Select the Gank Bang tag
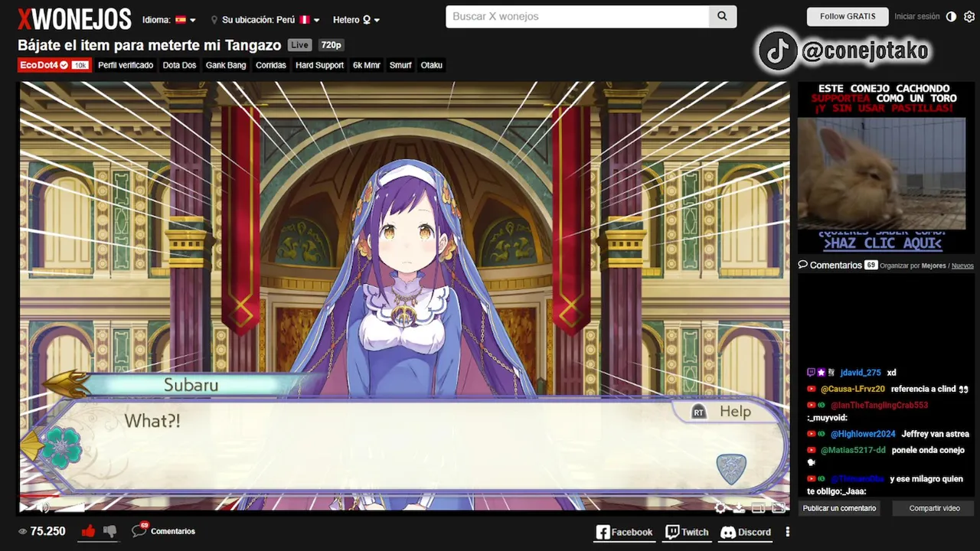 pos(226,65)
